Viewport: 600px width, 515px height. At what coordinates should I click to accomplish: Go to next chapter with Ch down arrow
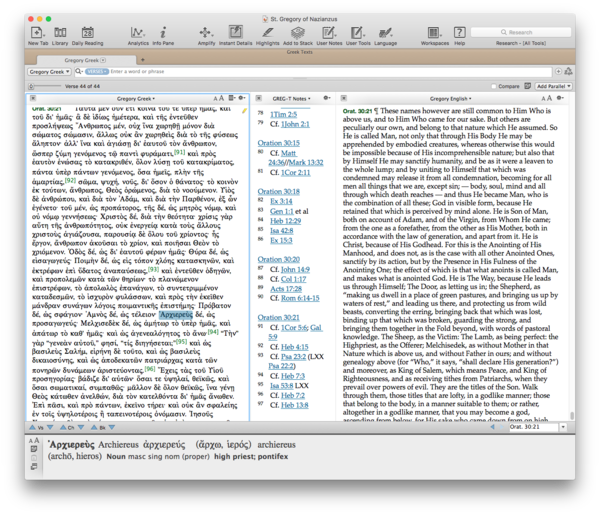point(81,427)
